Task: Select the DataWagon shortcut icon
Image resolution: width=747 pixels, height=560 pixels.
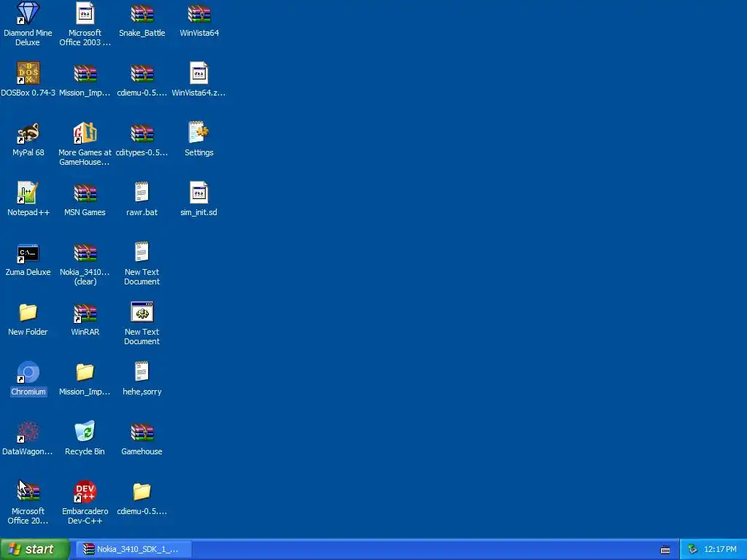Action: pyautogui.click(x=28, y=432)
